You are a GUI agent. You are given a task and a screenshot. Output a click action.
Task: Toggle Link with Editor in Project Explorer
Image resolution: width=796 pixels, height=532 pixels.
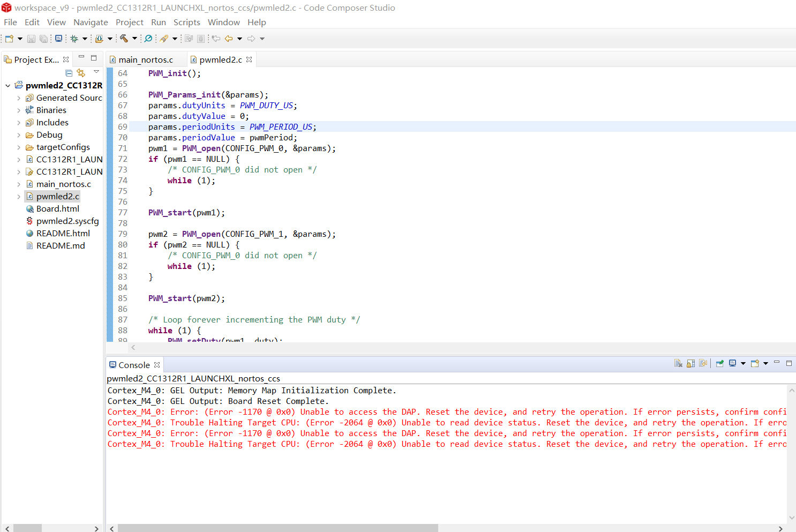(81, 73)
